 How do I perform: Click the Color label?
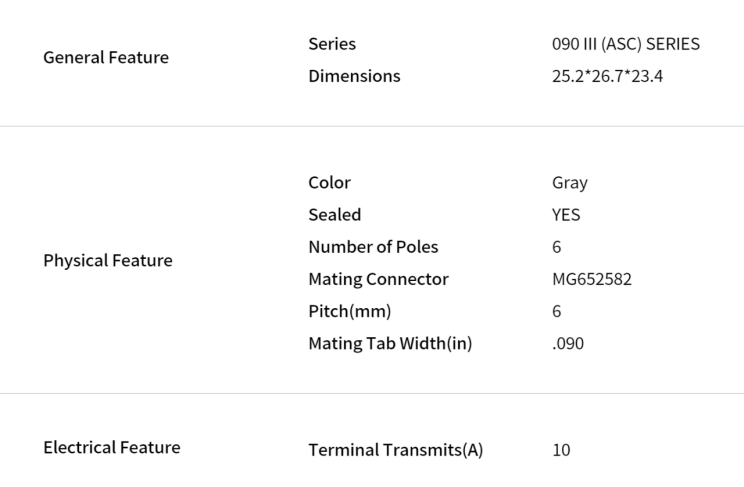pos(329,182)
